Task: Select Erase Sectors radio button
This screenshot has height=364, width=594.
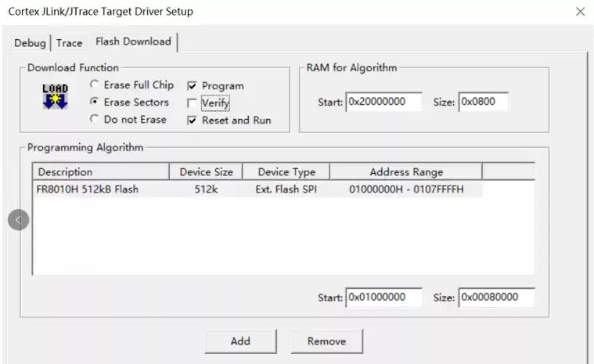Action: pos(95,103)
